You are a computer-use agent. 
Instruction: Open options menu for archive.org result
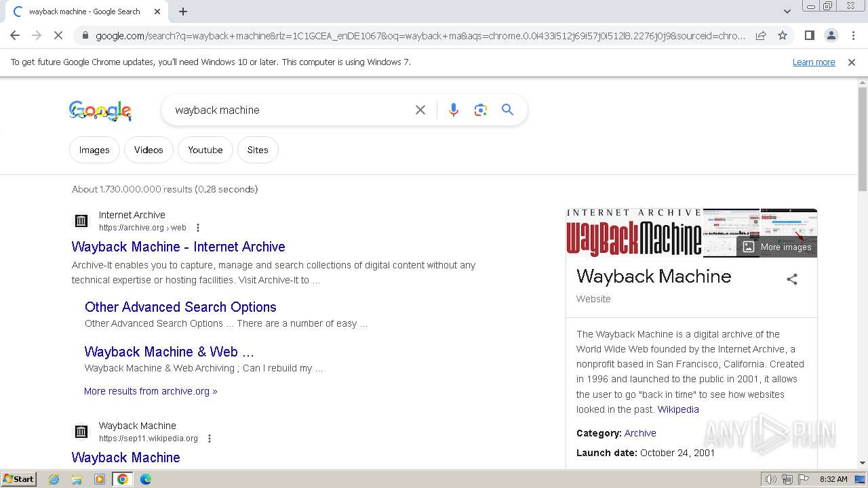(198, 228)
